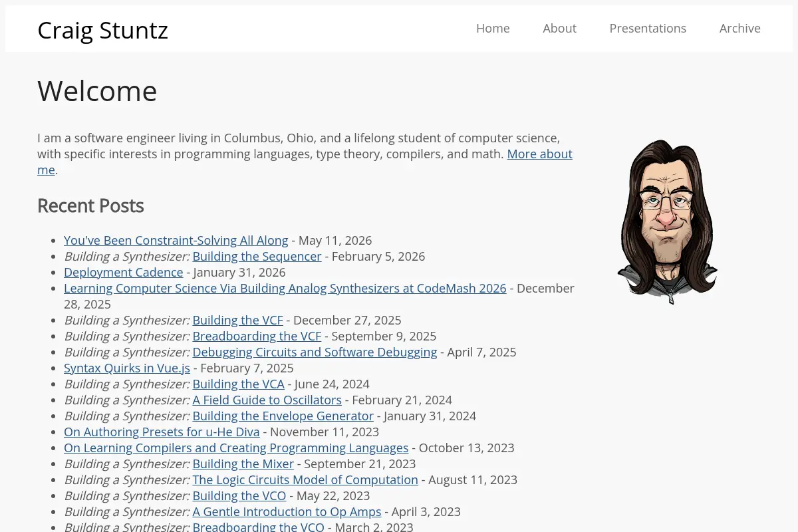This screenshot has width=798, height=532.
Task: Open the Breadboarding the VCF post
Action: (257, 336)
